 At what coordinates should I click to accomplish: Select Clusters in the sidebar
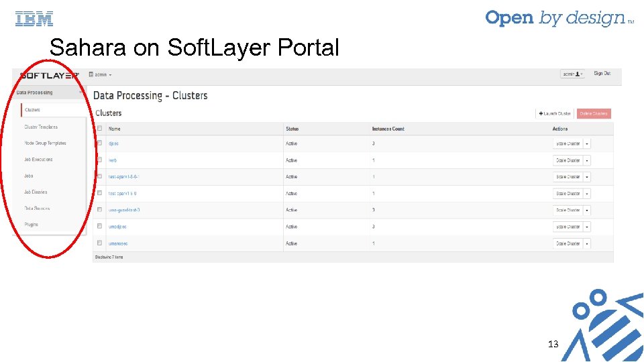[x=32, y=110]
